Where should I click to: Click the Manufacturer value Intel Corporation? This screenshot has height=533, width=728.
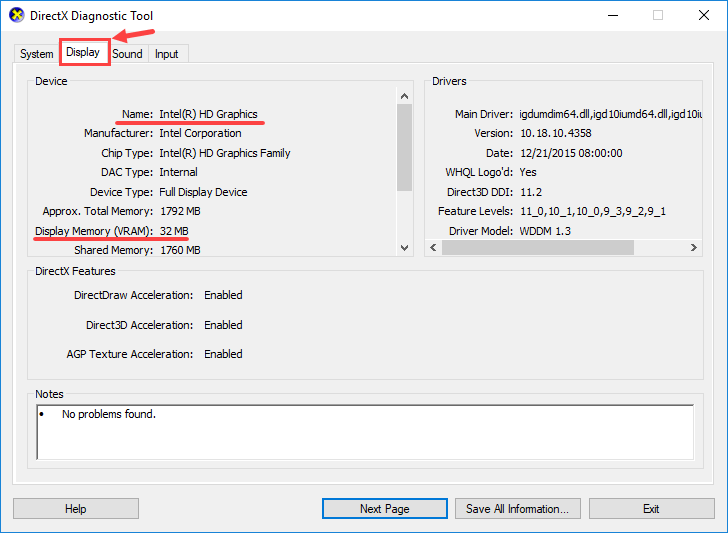click(200, 133)
